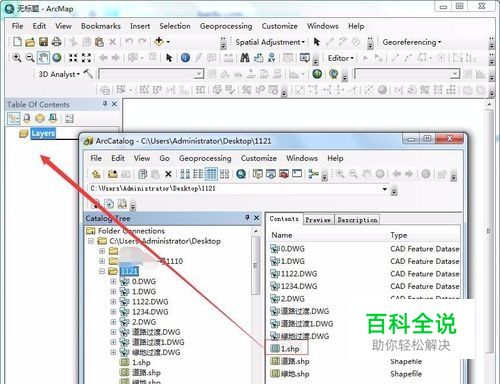Click the Full Extent globe in ArcMap
The height and width of the screenshot is (384, 500).
(57, 58)
